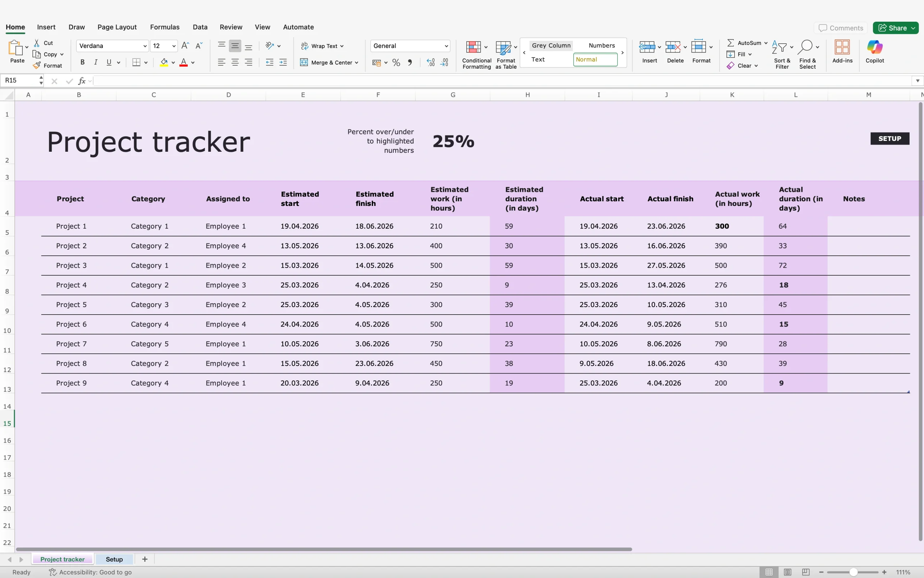This screenshot has height=578, width=924.
Task: Open the Data tab
Action: tap(200, 27)
